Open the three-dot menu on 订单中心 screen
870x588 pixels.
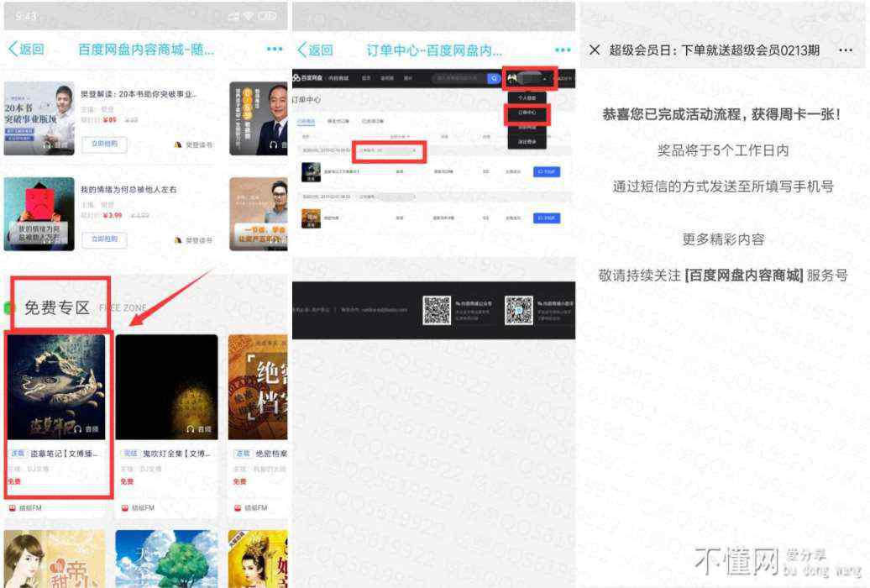(x=563, y=50)
